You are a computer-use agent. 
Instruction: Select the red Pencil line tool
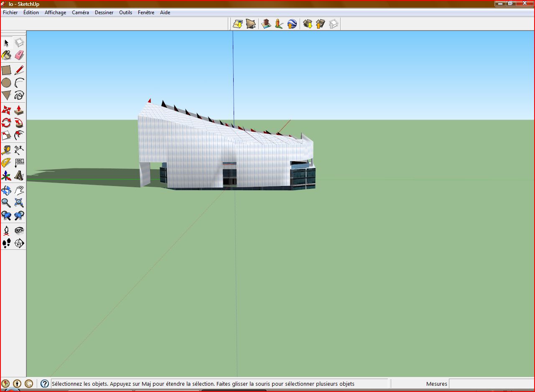click(19, 70)
